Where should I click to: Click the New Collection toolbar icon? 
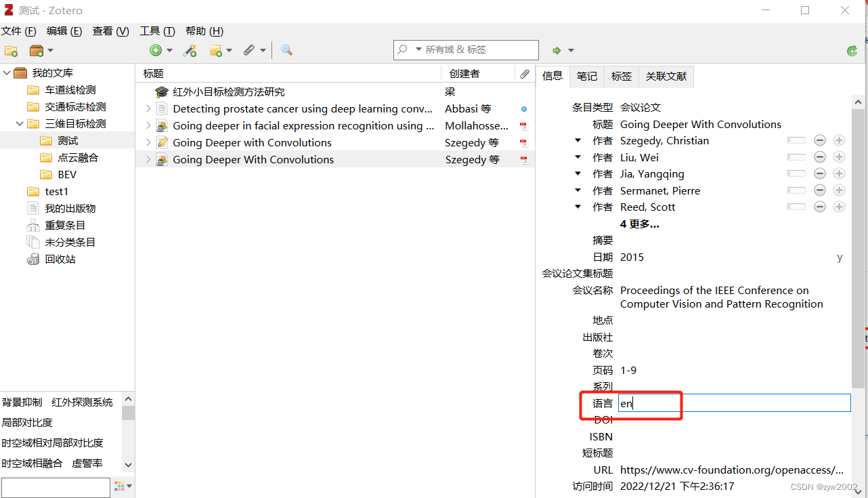11,50
